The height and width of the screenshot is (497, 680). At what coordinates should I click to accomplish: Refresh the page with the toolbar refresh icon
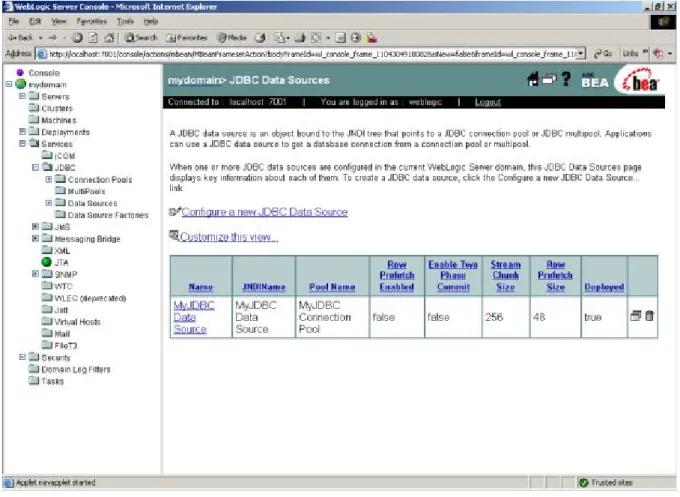(x=93, y=38)
